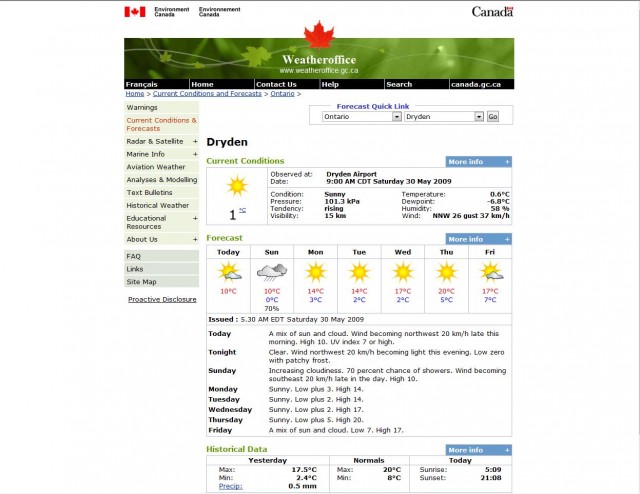This screenshot has height=494, width=640.
Task: Open Current Conditions & Forecasts sidebar item
Action: pos(161,125)
